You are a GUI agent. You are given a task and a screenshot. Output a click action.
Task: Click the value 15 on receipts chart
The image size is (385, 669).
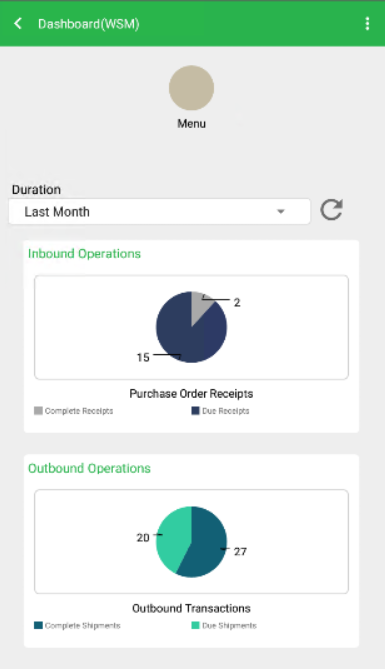click(143, 357)
